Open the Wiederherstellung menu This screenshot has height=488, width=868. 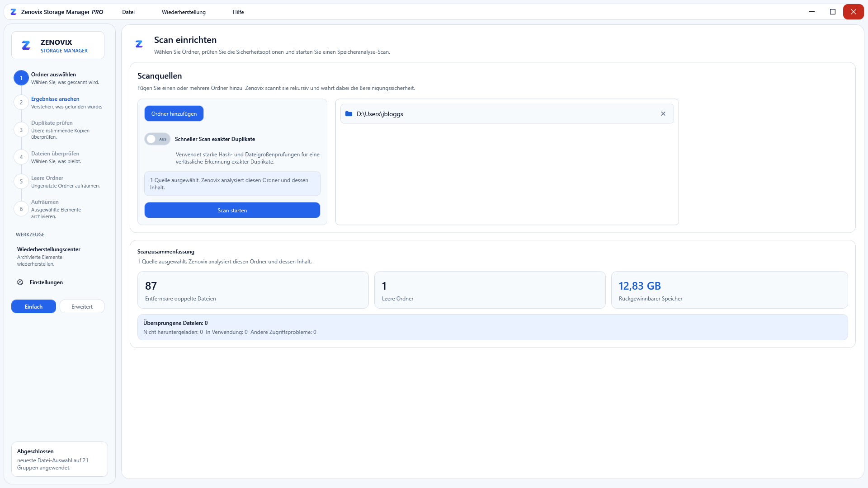[x=184, y=12]
